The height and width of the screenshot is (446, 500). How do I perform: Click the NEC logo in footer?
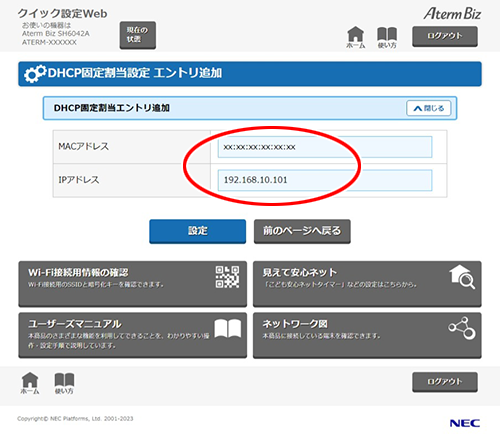click(x=465, y=423)
